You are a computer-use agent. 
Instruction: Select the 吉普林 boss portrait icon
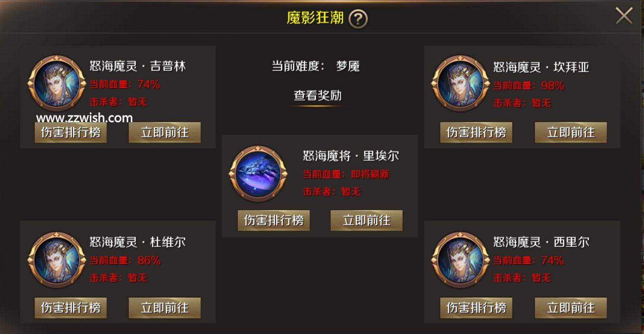[x=57, y=83]
